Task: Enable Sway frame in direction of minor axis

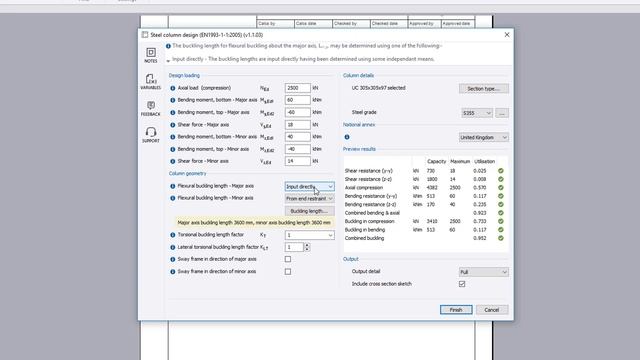Action: point(288,271)
